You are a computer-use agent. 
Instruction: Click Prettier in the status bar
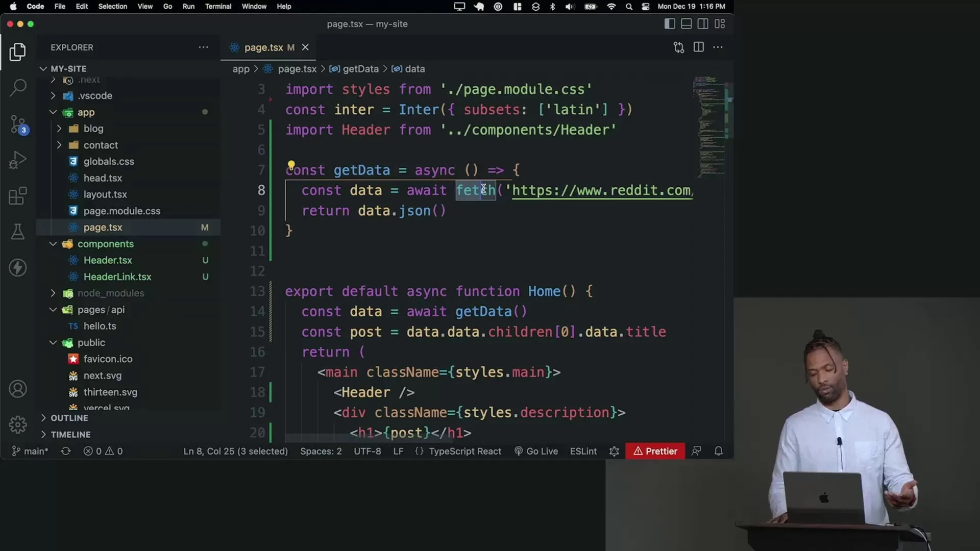tap(655, 451)
